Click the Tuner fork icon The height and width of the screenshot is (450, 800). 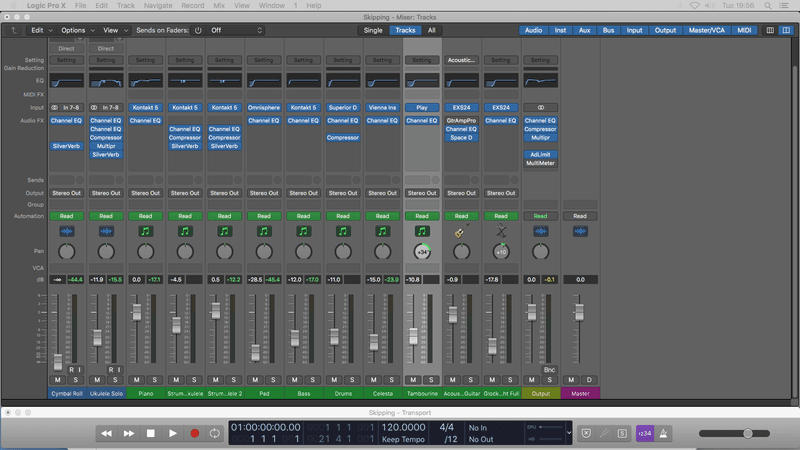604,433
